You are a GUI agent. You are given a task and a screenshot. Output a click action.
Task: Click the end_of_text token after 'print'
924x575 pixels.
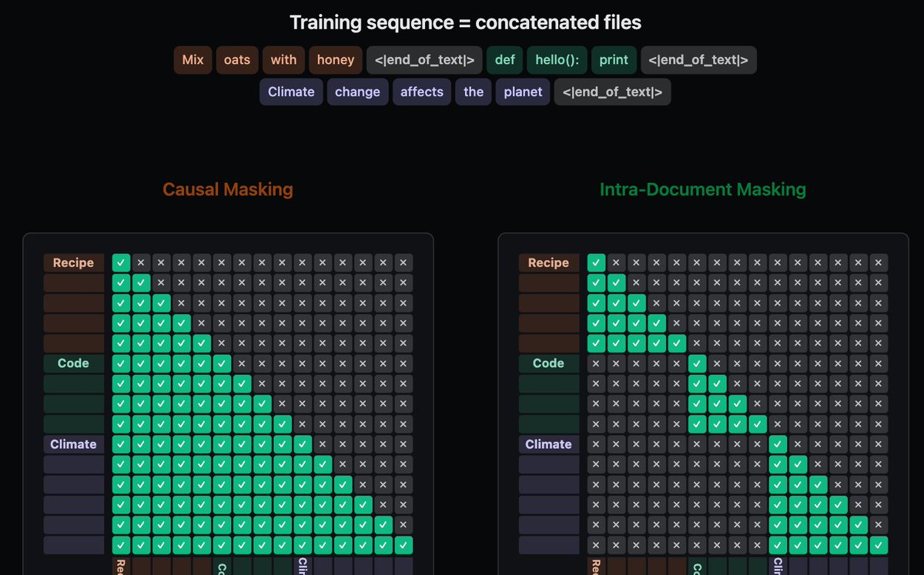(x=698, y=60)
